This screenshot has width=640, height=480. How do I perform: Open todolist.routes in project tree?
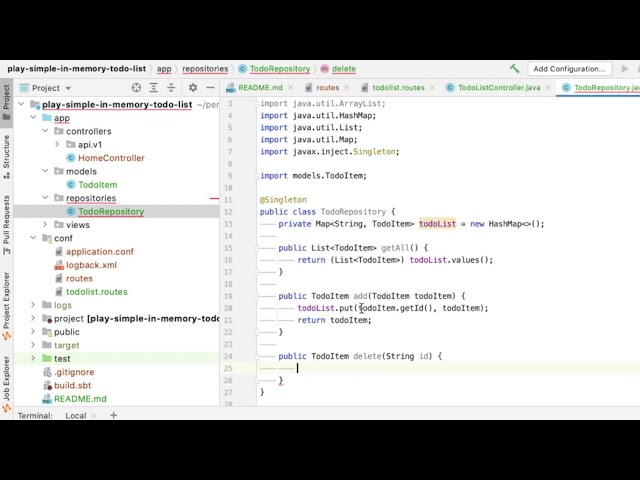click(97, 292)
